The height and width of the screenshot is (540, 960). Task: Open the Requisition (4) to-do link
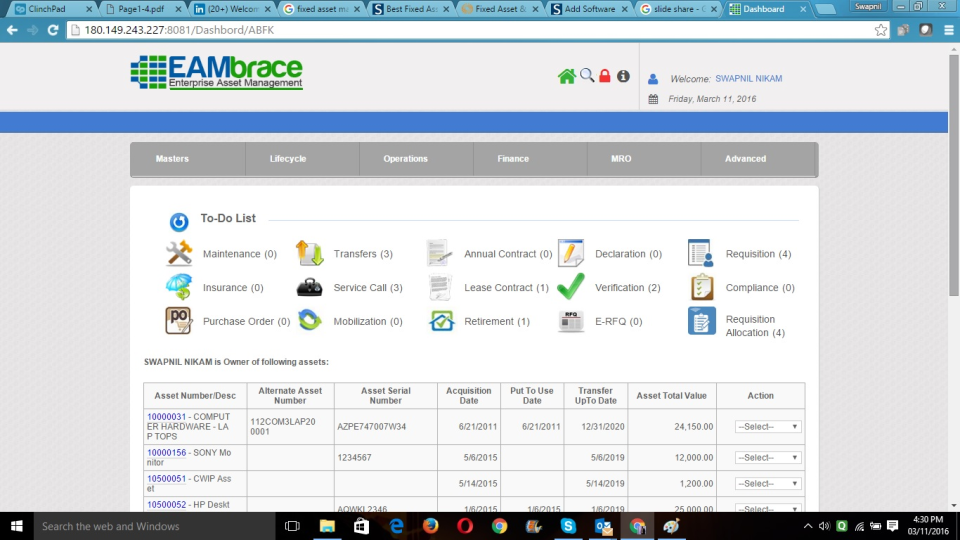point(759,253)
